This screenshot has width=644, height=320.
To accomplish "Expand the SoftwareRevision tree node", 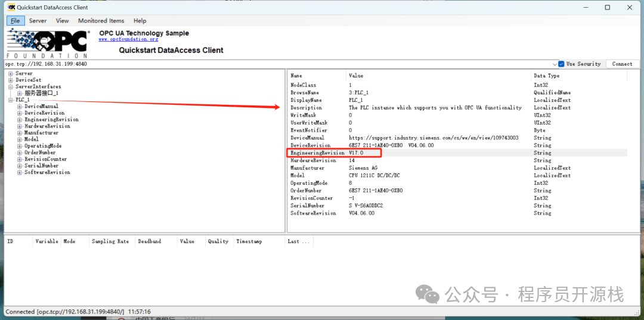I will click(19, 172).
